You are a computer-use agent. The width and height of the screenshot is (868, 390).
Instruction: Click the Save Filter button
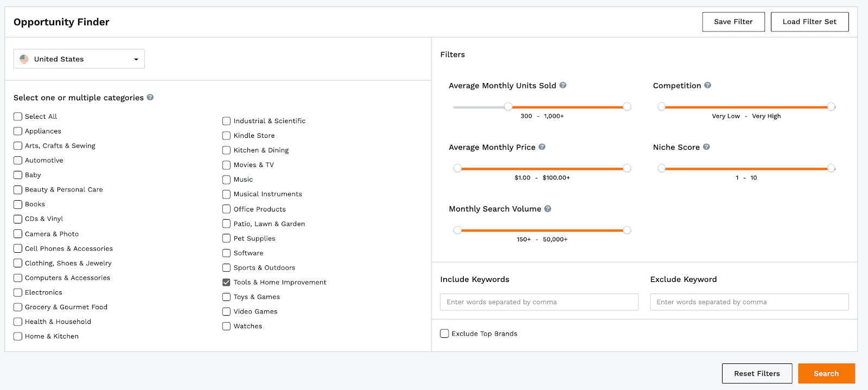click(733, 22)
